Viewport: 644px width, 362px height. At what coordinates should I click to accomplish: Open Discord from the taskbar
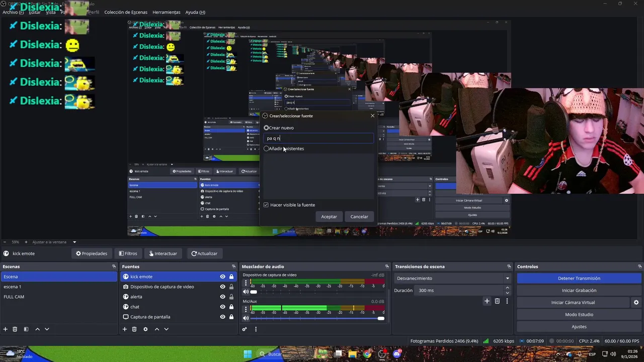[x=397, y=354]
